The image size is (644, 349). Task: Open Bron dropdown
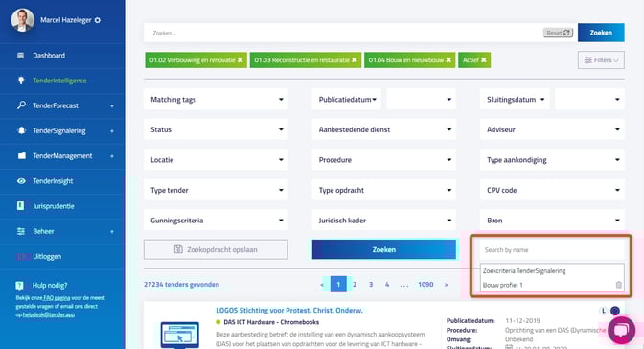552,221
